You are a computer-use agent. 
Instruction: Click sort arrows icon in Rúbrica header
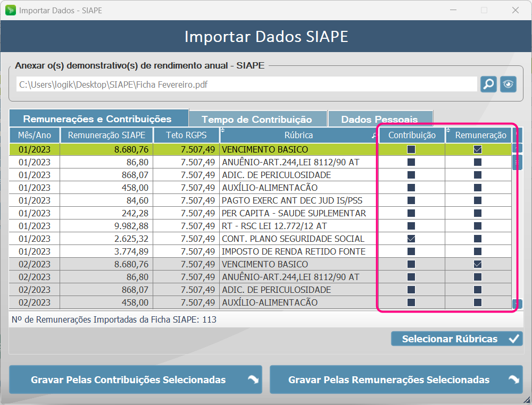pyautogui.click(x=222, y=130)
